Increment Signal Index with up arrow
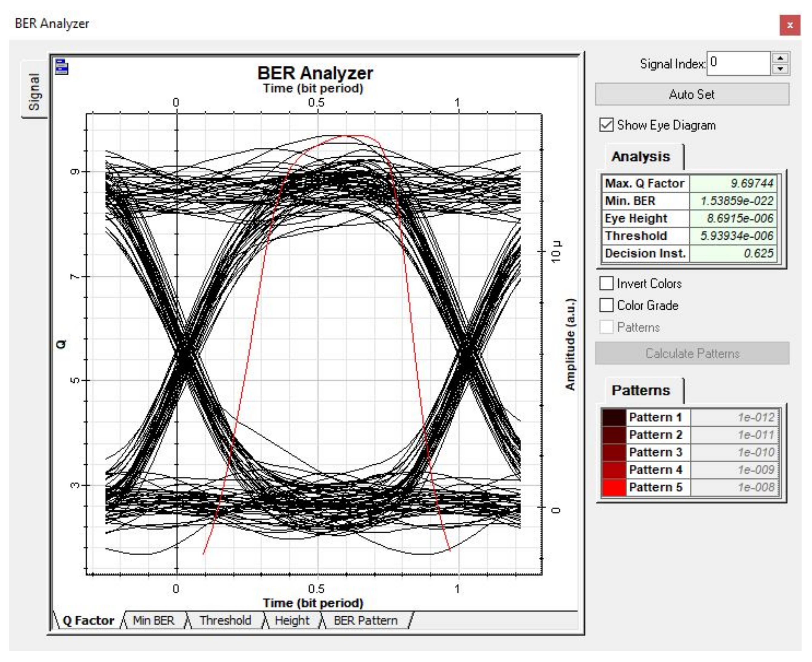The image size is (812, 662). coord(780,58)
